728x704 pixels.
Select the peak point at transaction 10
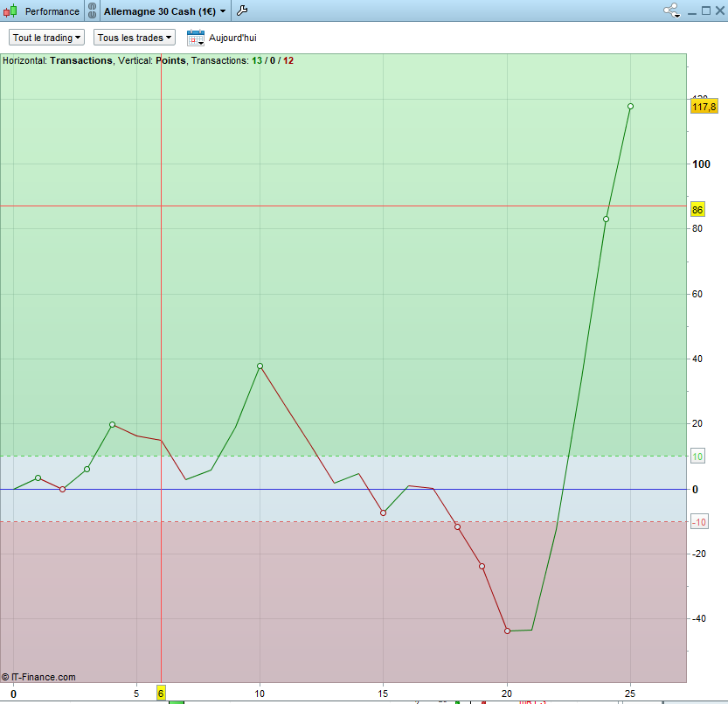(260, 366)
